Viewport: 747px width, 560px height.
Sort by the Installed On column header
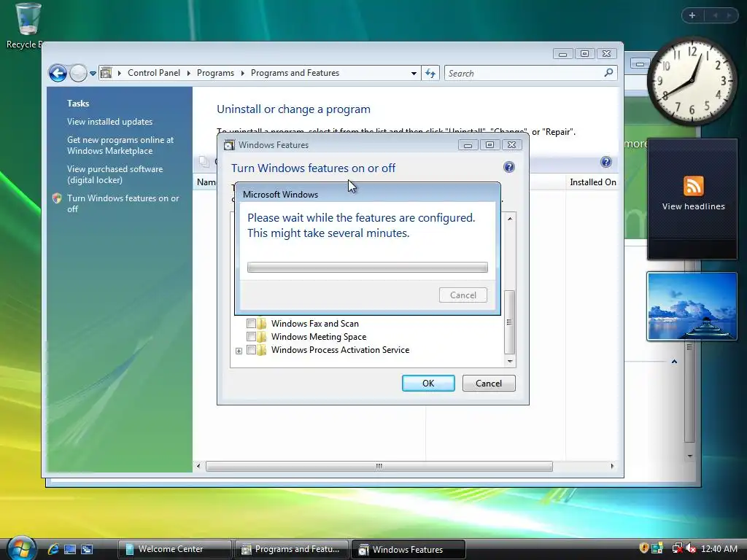click(x=592, y=182)
